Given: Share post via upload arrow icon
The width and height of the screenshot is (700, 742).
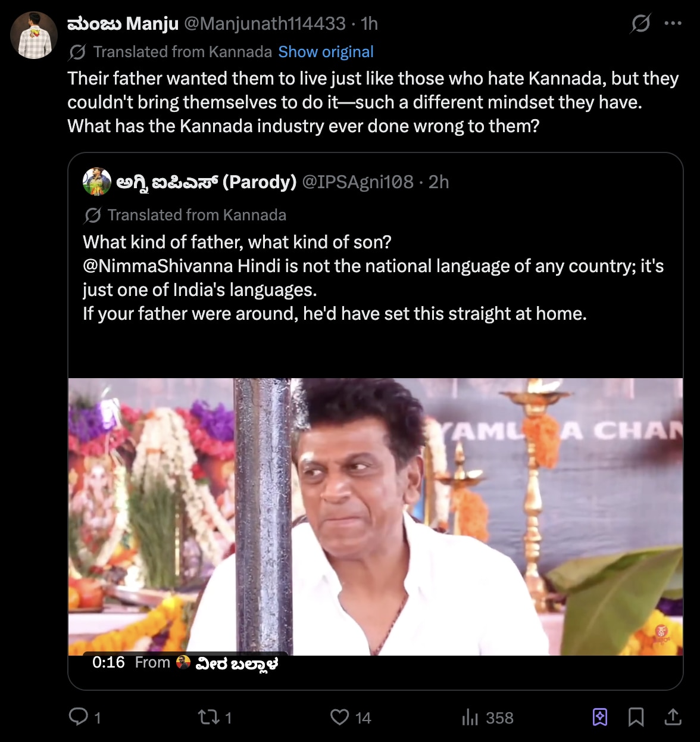Looking at the screenshot, I should (673, 717).
